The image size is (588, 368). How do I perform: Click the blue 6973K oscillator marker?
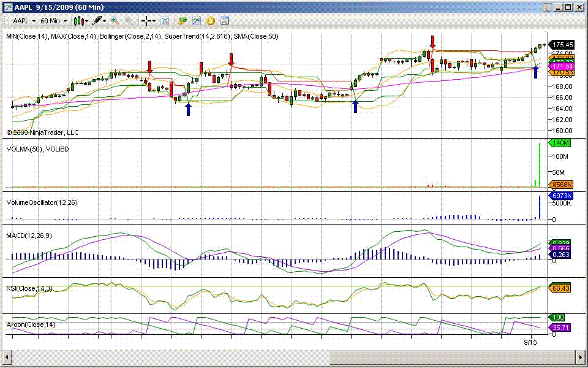561,196
